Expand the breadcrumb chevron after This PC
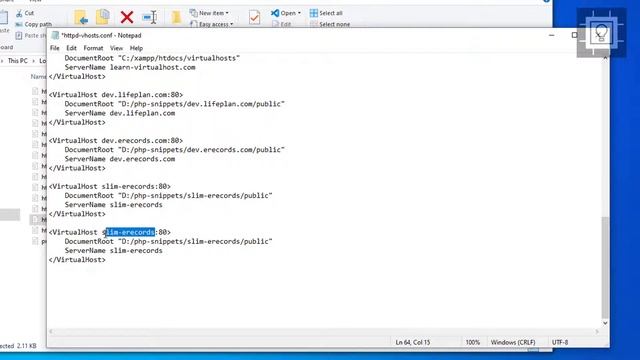Screen dimensions: 640x360 click(33, 61)
